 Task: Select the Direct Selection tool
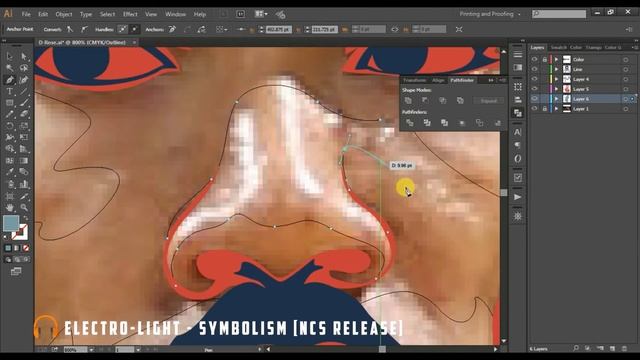24,56
